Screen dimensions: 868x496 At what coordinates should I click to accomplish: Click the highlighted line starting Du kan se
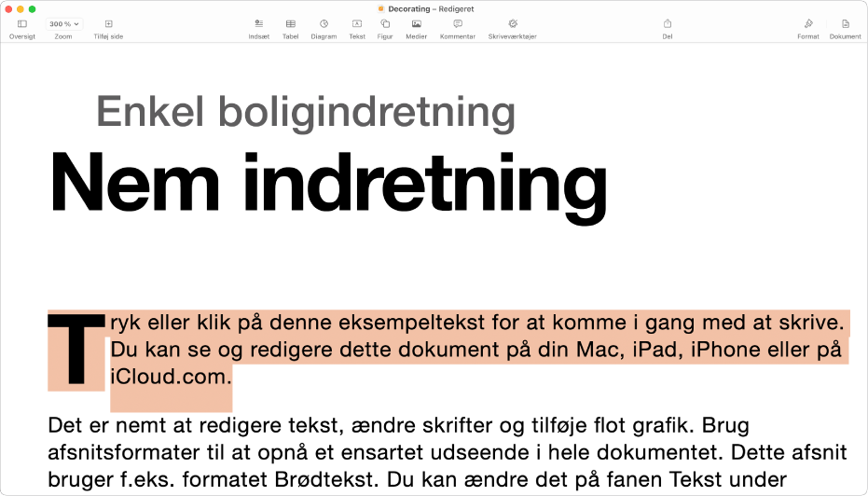pos(476,350)
